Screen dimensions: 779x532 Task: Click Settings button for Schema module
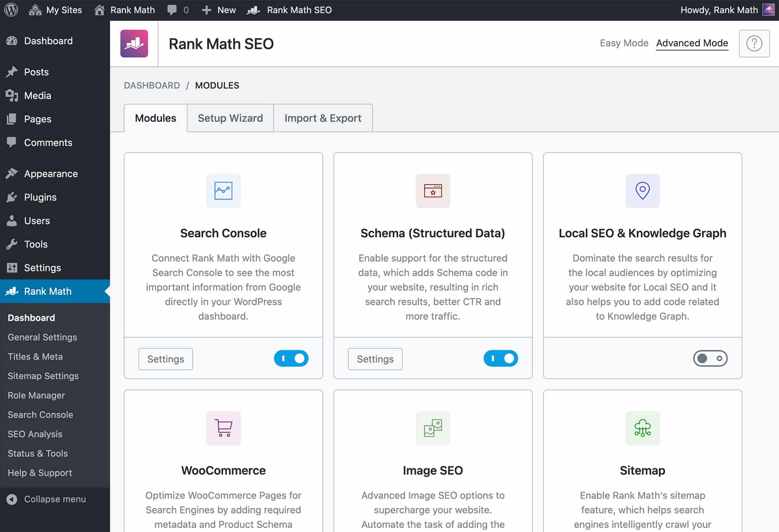point(375,359)
